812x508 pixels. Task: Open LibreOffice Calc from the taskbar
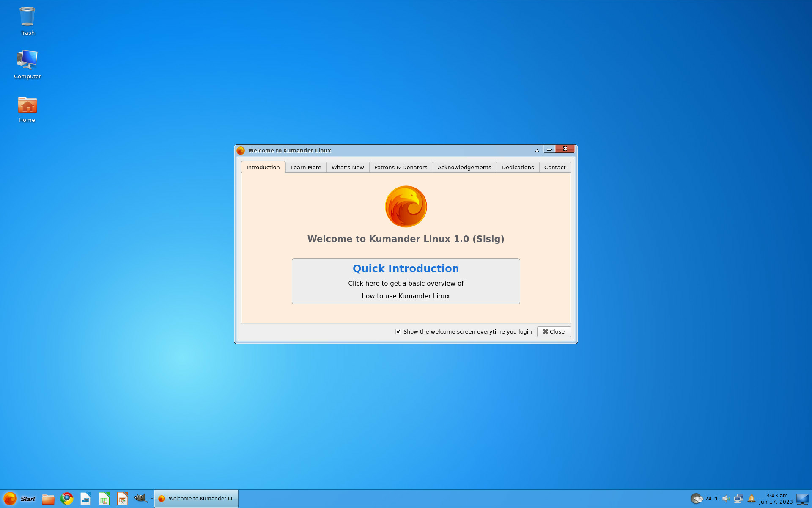104,499
